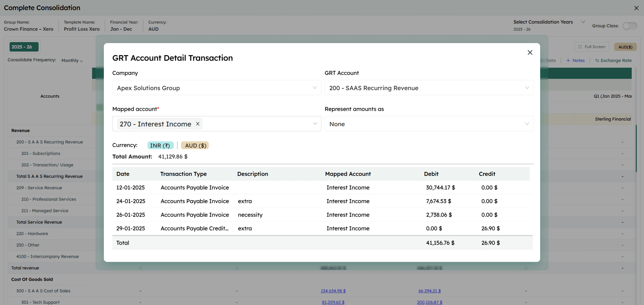Click the 30,744.17 $ debit value
The height and width of the screenshot is (305, 644).
pos(440,188)
